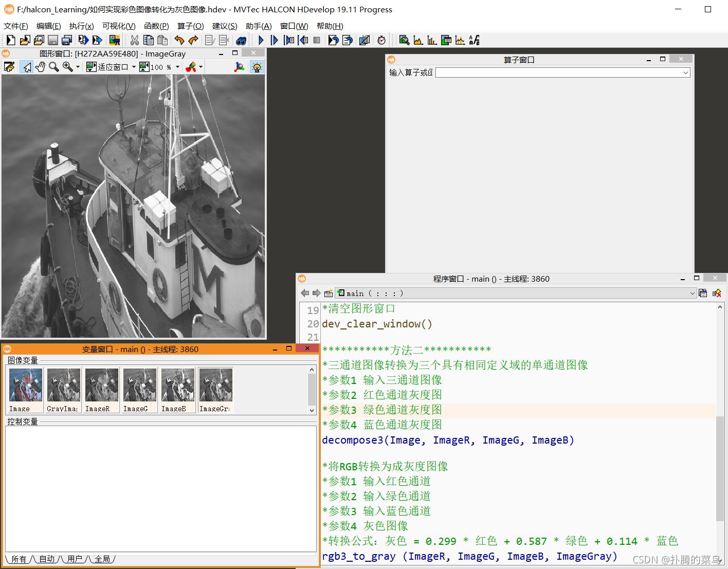Viewport: 728px width, 569px height.
Task: Expand the zoom-in tool dropdown arrow
Action: [x=78, y=67]
